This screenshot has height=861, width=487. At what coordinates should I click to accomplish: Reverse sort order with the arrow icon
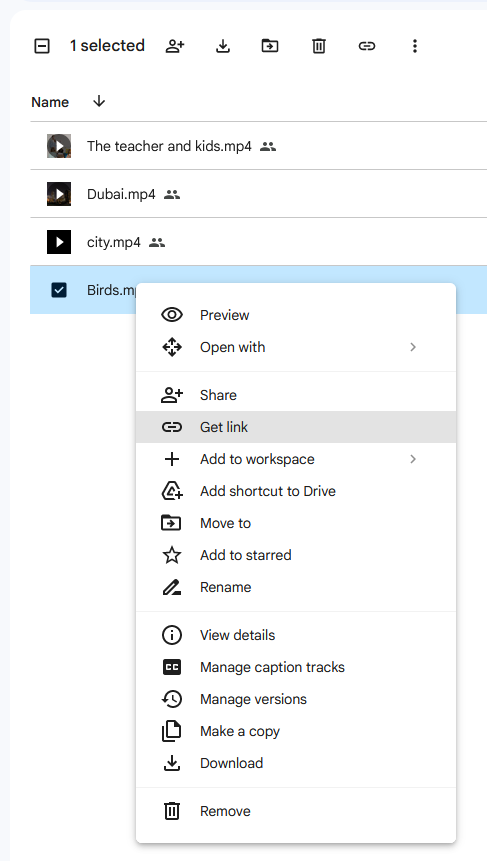(99, 101)
